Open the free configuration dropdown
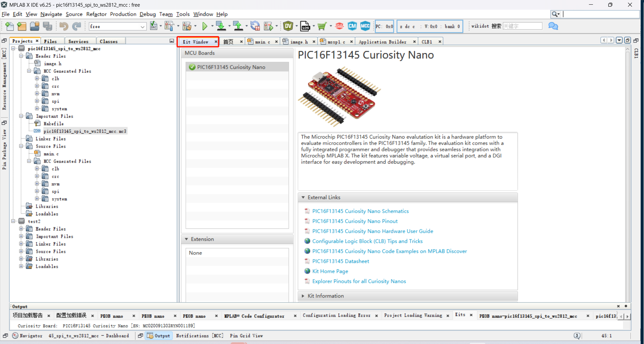This screenshot has height=344, width=644. coord(142,26)
